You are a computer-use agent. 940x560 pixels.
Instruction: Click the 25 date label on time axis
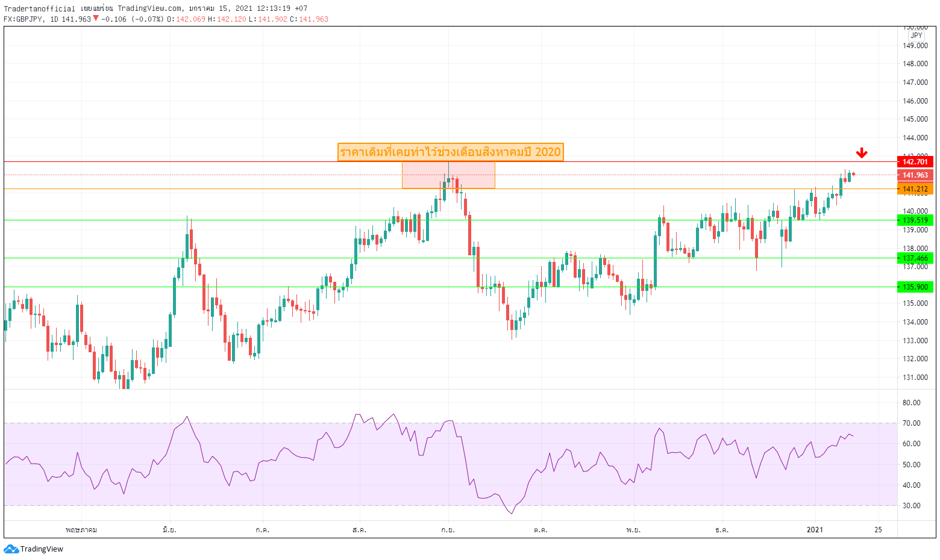click(x=878, y=530)
